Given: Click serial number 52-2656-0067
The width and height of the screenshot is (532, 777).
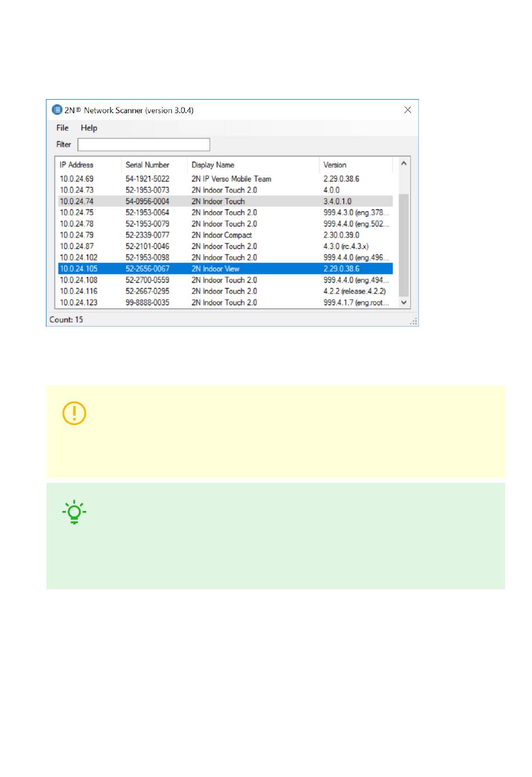Looking at the screenshot, I should click(x=147, y=268).
